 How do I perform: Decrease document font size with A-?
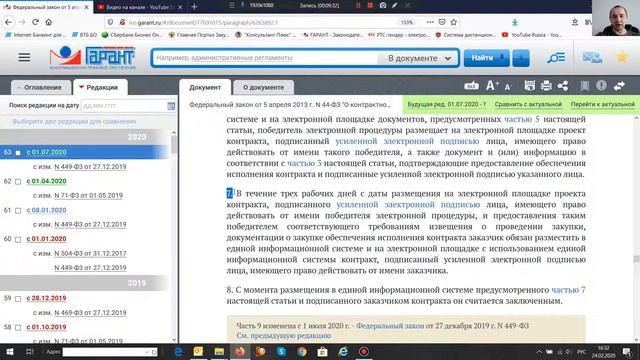pyautogui.click(x=508, y=87)
